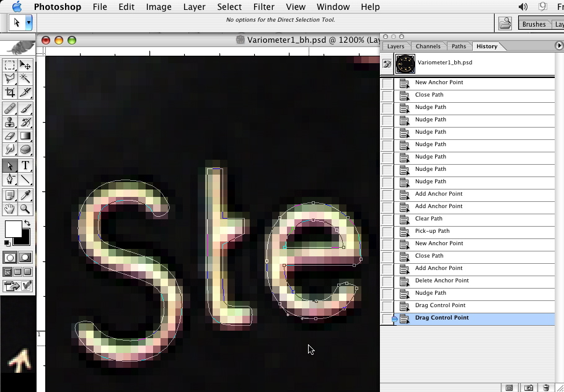This screenshot has height=392, width=564.
Task: Choose the Type tool
Action: [25, 165]
